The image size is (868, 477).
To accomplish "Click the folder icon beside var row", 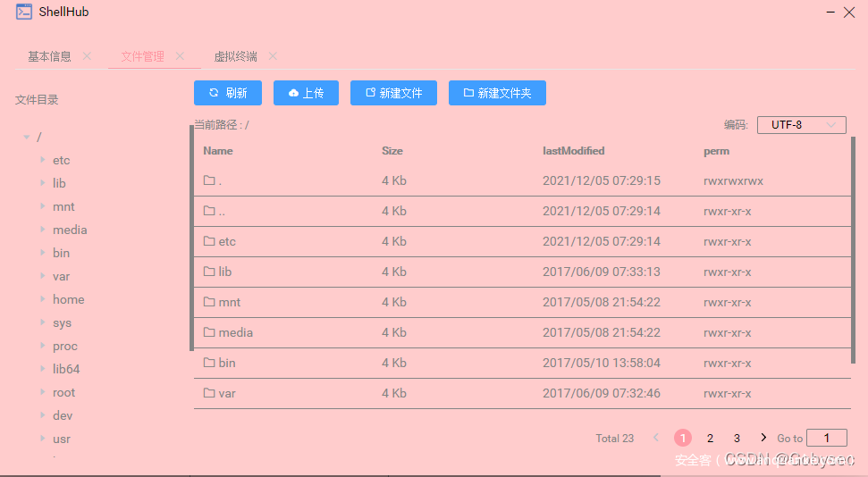I will [209, 393].
